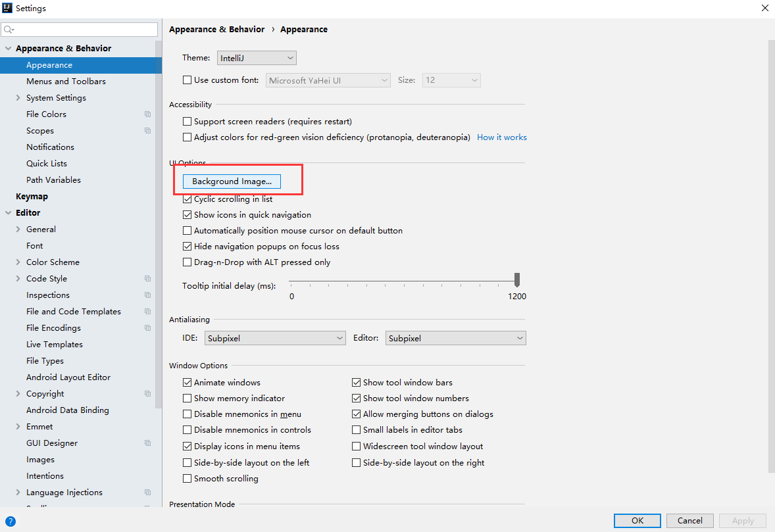775x532 pixels.
Task: Select File Types in the tree
Action: (45, 360)
